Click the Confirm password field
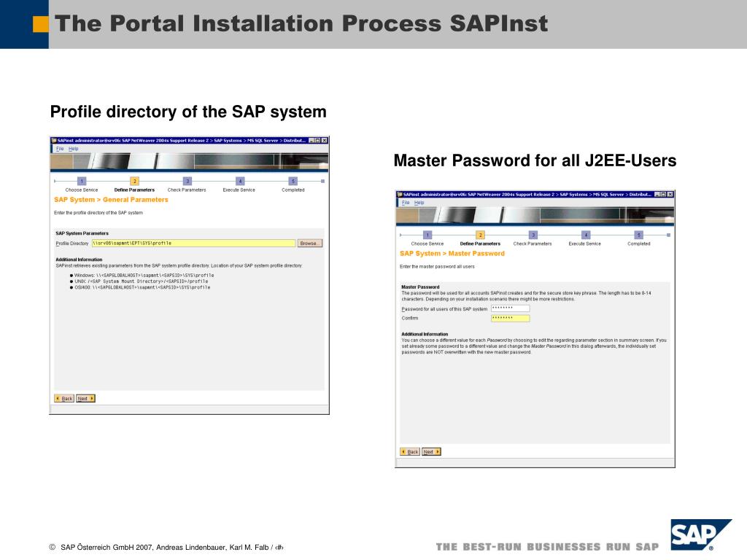 click(x=510, y=318)
